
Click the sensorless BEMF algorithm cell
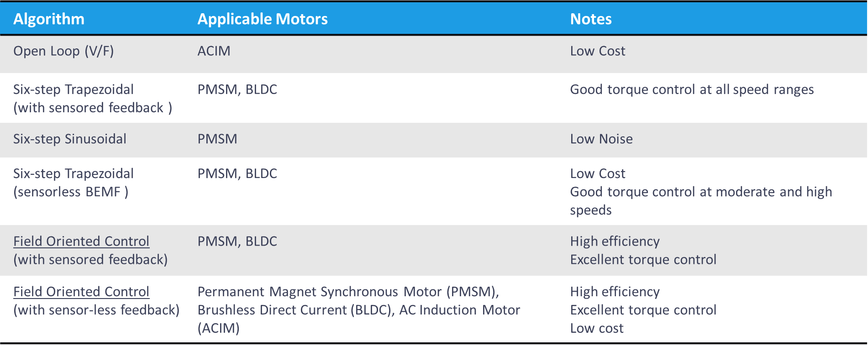pos(74,183)
